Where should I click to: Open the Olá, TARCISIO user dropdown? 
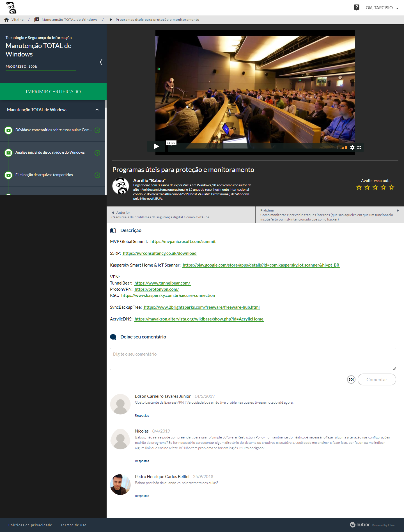click(x=382, y=8)
